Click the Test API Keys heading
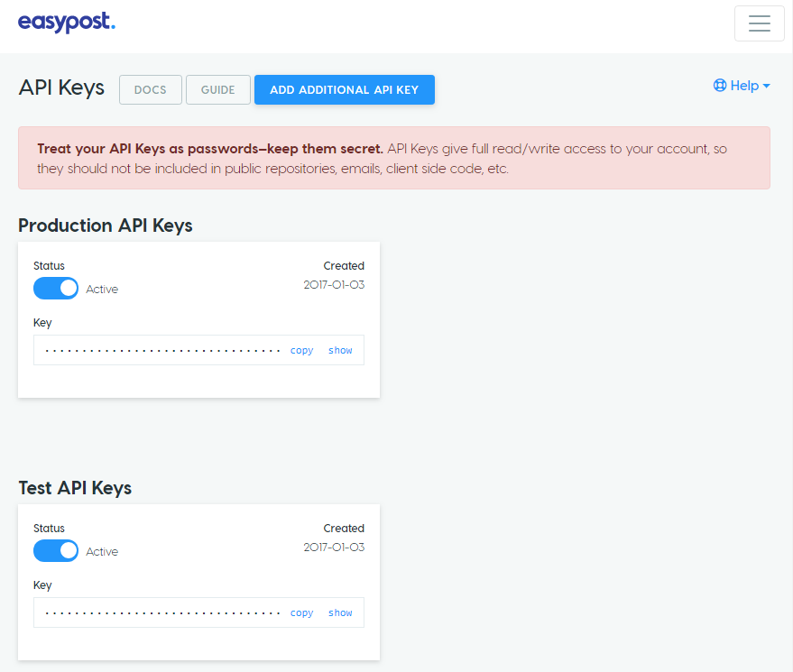The width and height of the screenshot is (793, 672). [x=75, y=488]
